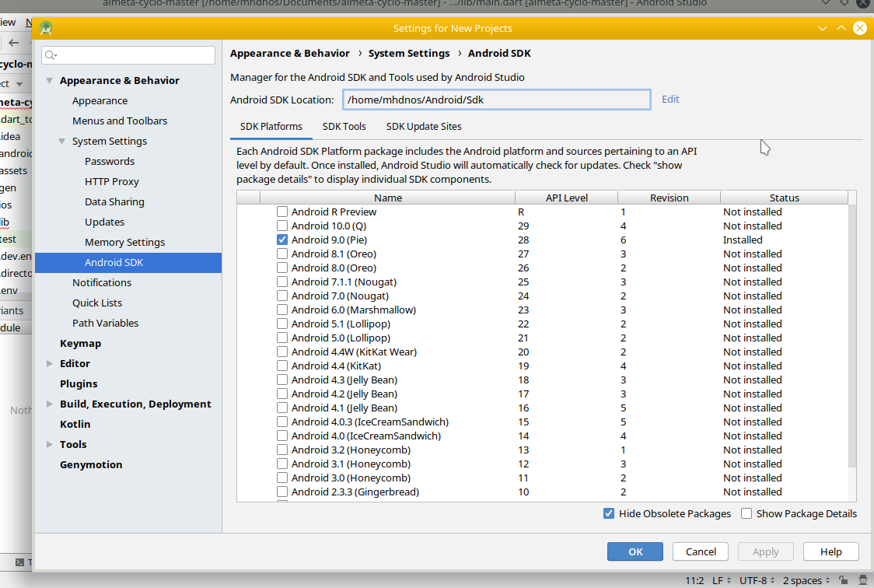Select Notifications in settings tree
The image size is (874, 588).
[x=101, y=282]
